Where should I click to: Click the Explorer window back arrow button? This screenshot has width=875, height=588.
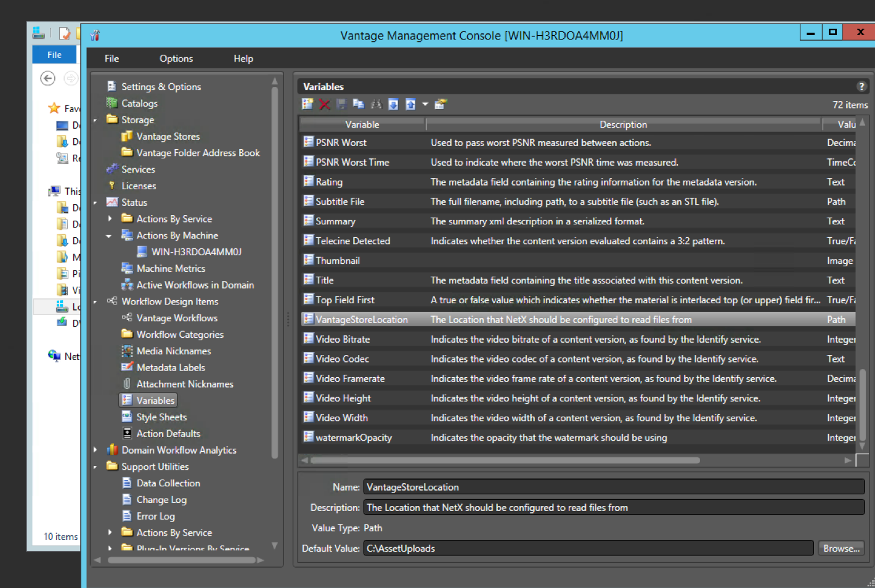click(x=47, y=78)
